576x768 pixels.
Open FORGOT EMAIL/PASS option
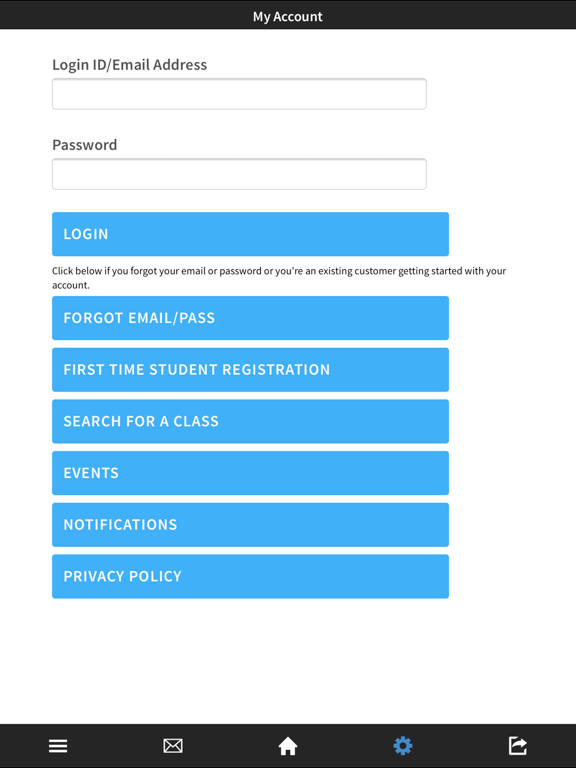pyautogui.click(x=250, y=318)
